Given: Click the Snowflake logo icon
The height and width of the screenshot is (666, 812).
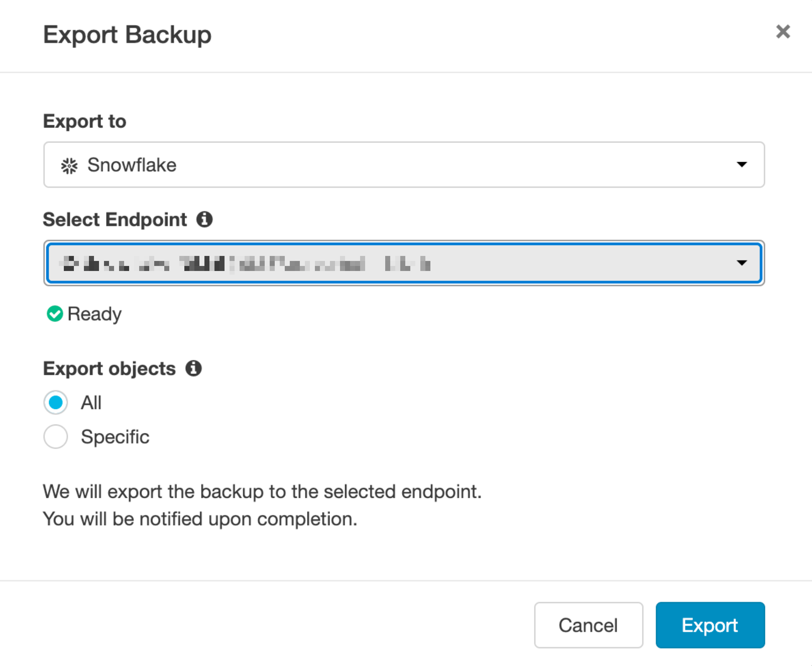Looking at the screenshot, I should coord(69,166).
